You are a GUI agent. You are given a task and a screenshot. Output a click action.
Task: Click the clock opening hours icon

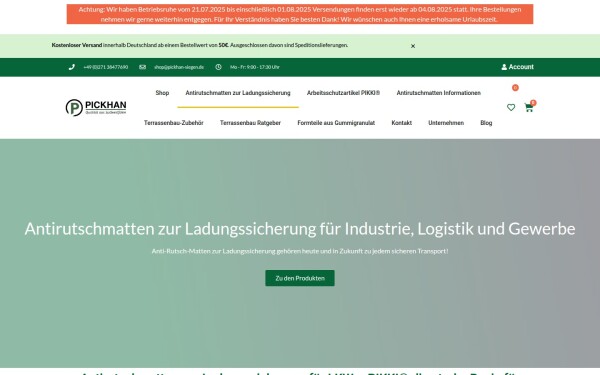[x=218, y=67]
